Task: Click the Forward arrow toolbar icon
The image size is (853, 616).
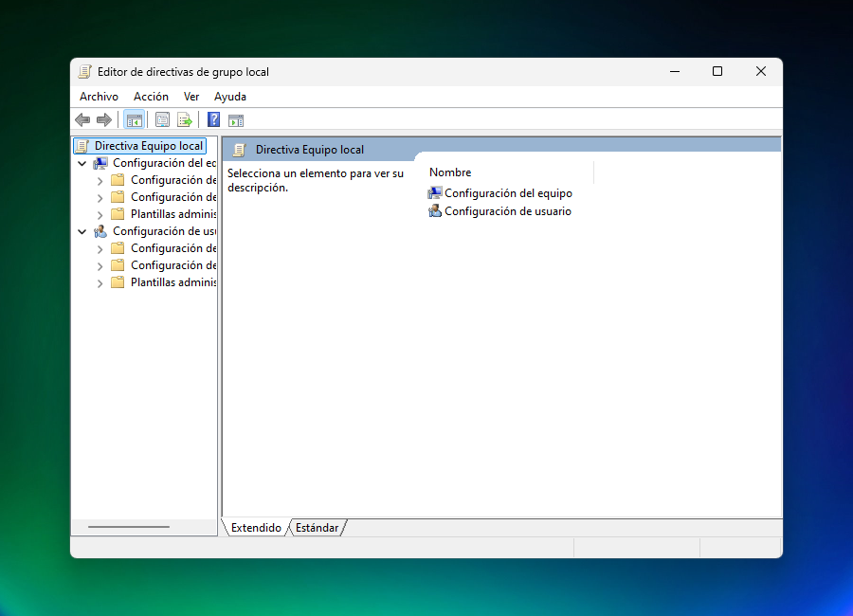Action: point(104,119)
